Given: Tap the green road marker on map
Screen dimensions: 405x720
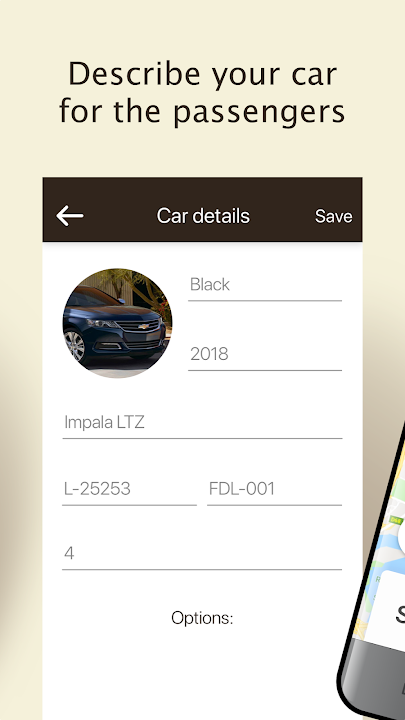Looking at the screenshot, I should coord(396,520).
